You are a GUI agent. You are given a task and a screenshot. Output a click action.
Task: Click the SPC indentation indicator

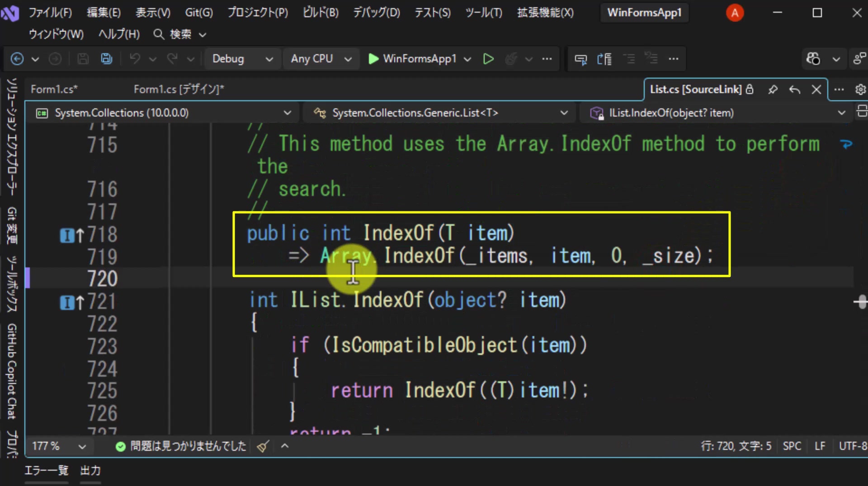coord(792,446)
